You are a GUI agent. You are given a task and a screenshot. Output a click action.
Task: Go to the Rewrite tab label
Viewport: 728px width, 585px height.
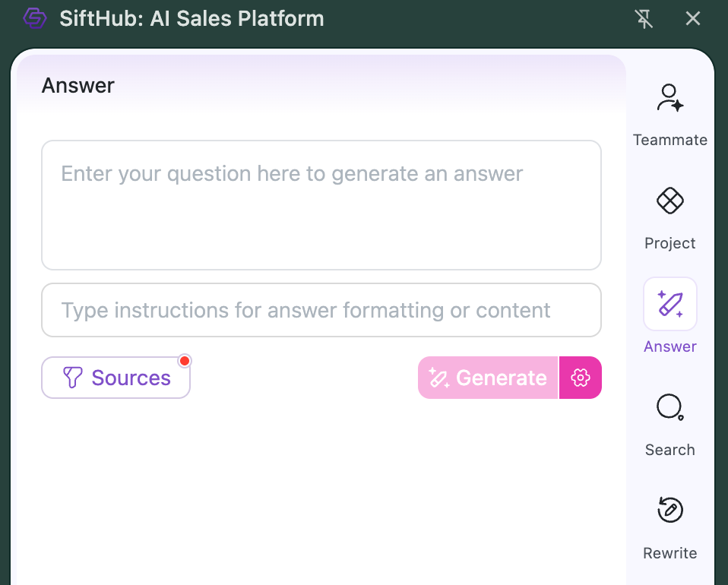pos(669,553)
